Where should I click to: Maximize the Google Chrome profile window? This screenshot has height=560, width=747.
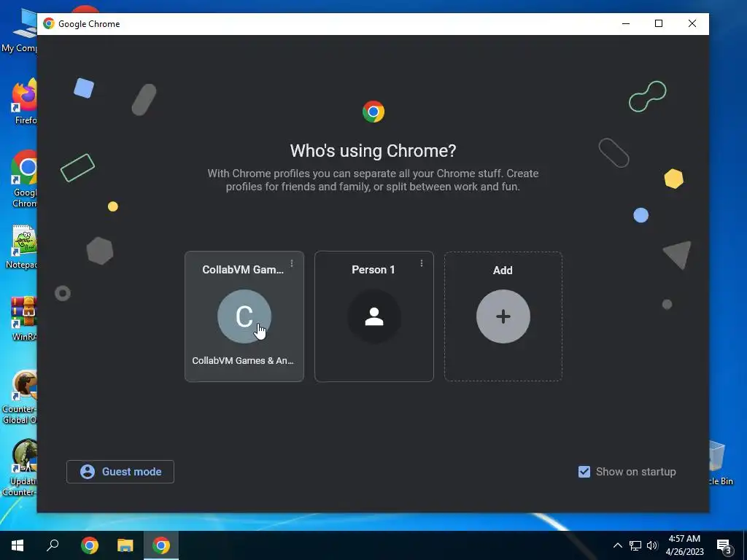pyautogui.click(x=659, y=24)
